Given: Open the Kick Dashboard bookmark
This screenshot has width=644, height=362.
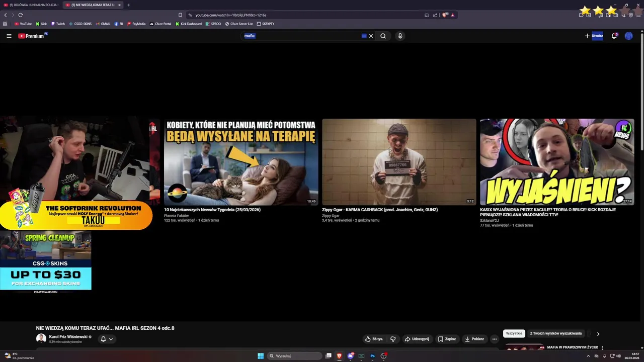Looking at the screenshot, I should 189,24.
